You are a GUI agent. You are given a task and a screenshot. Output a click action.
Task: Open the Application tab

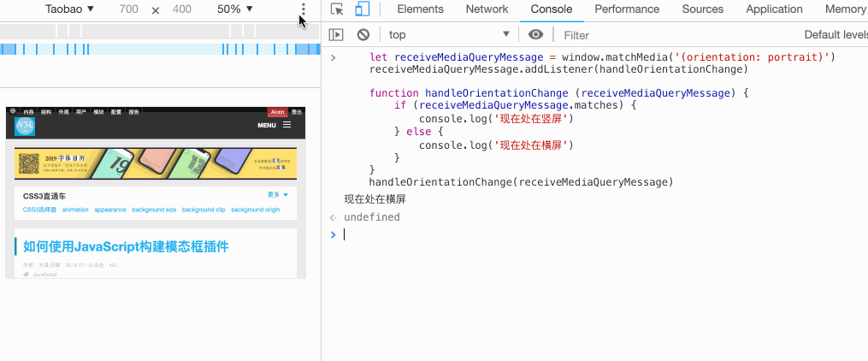click(774, 9)
